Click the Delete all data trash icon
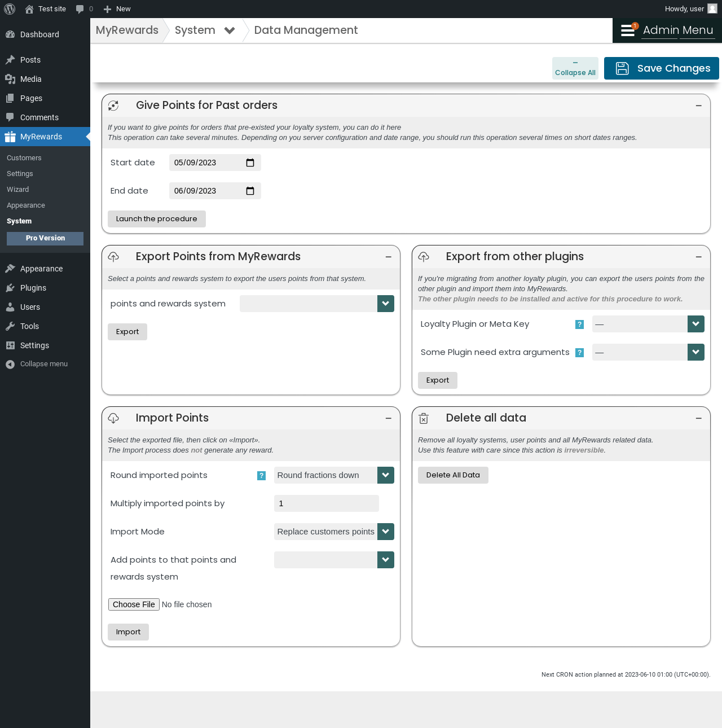Screen dimensions: 722x728 pyautogui.click(x=424, y=418)
